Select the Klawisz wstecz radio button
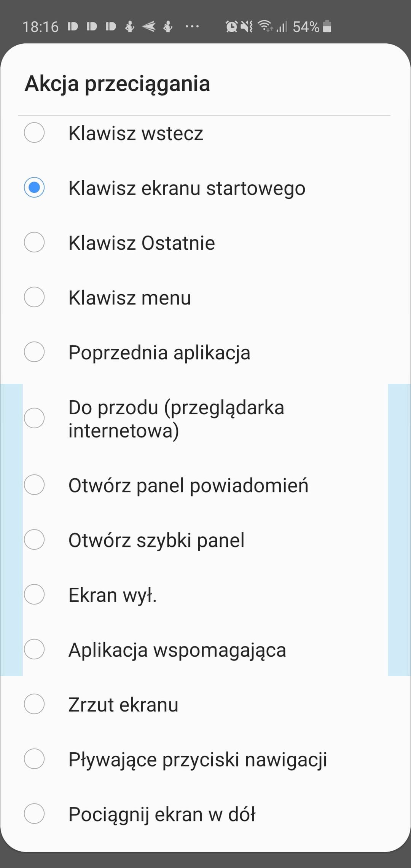 click(x=34, y=133)
